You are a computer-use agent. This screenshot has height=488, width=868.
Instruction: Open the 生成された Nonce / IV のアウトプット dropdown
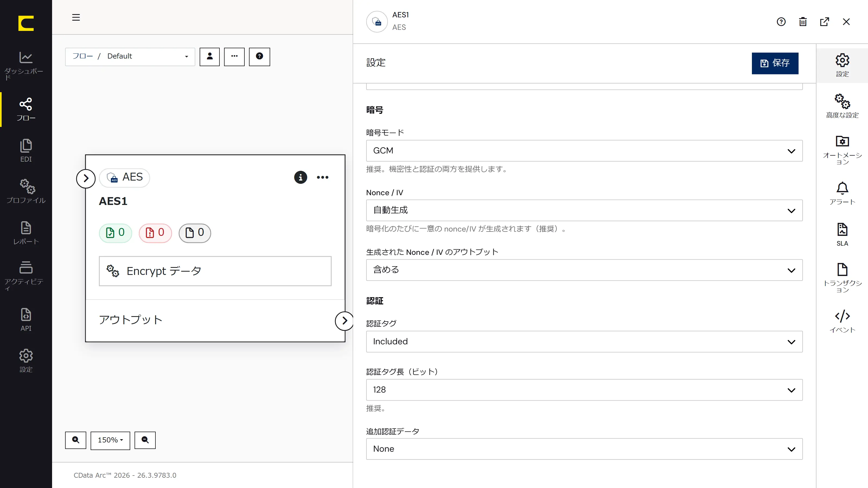(x=584, y=270)
